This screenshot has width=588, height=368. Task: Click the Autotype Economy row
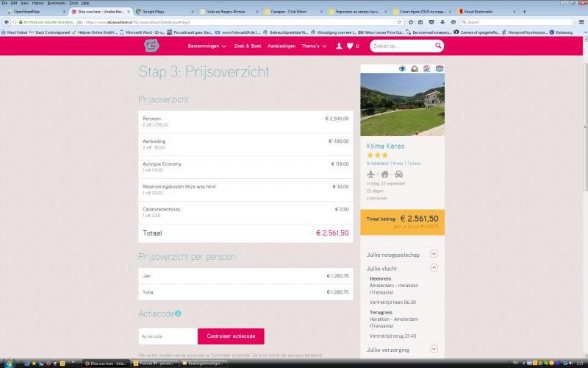click(245, 167)
